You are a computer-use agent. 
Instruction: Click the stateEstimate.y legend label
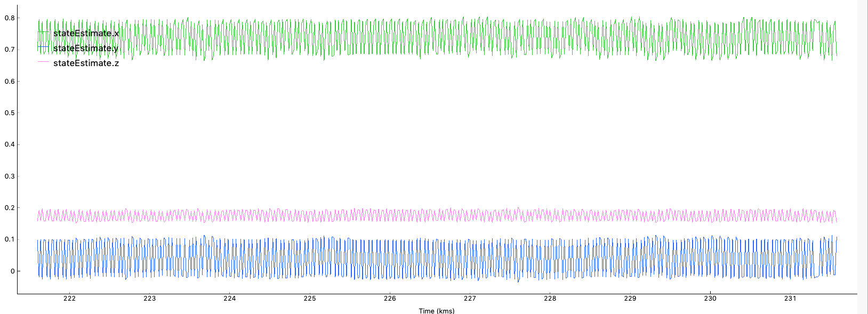[86, 49]
